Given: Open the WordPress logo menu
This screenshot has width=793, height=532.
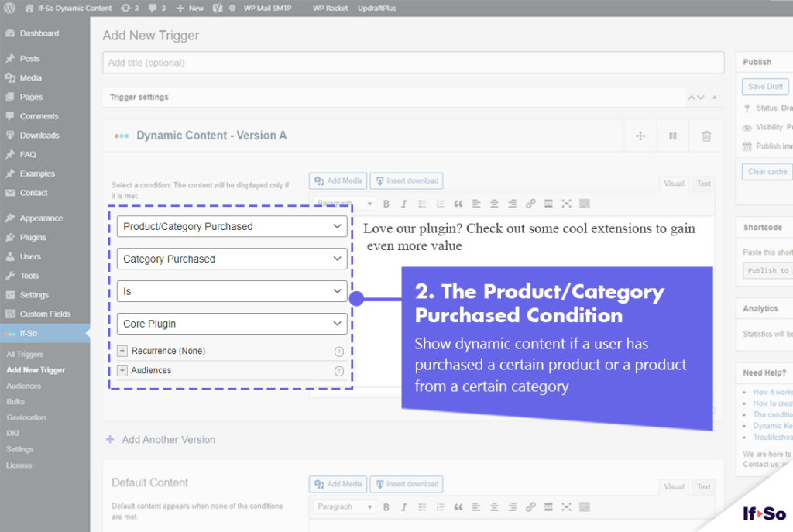Looking at the screenshot, I should (x=9, y=8).
